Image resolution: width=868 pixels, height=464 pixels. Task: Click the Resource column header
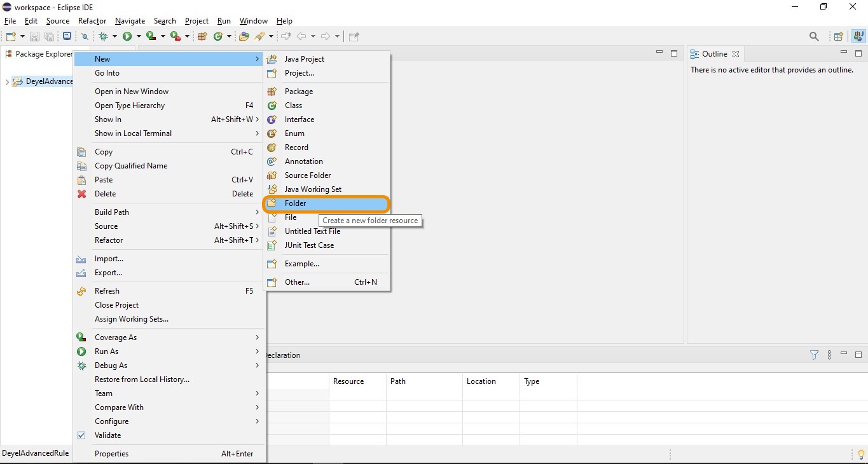[357, 381]
